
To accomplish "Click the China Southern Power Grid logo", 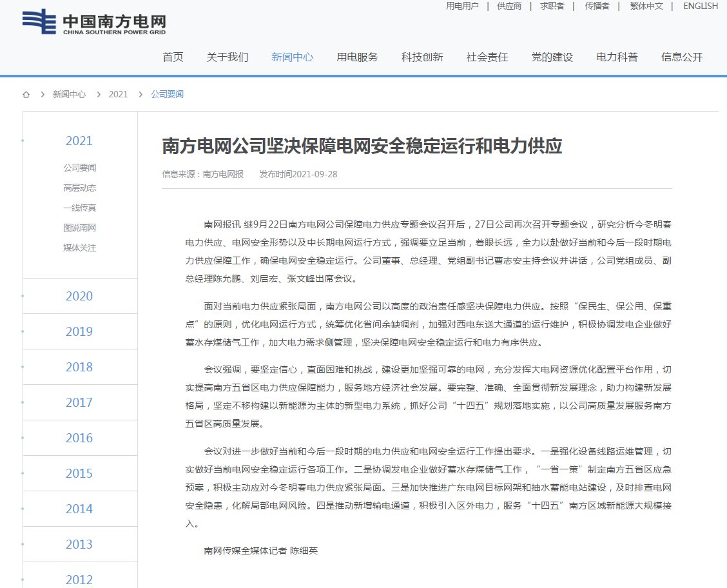I will point(94,23).
